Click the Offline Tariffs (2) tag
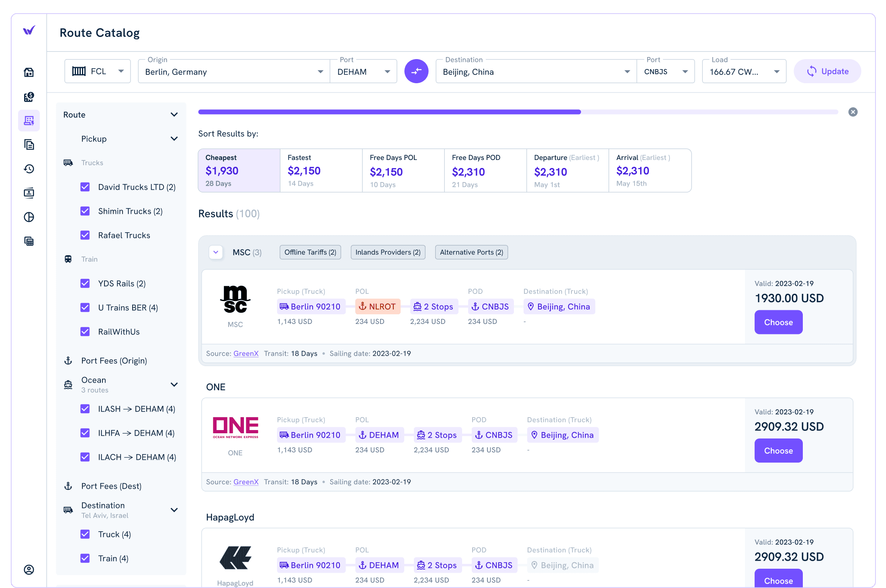 pos(310,252)
